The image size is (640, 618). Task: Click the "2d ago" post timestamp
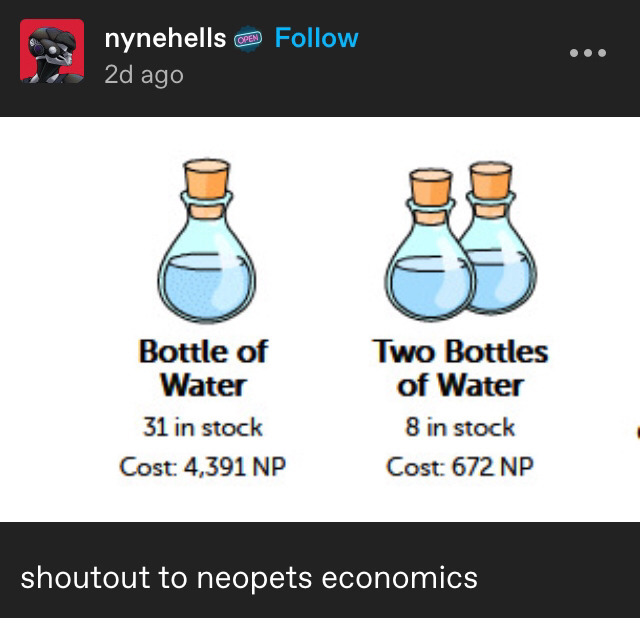(x=144, y=75)
